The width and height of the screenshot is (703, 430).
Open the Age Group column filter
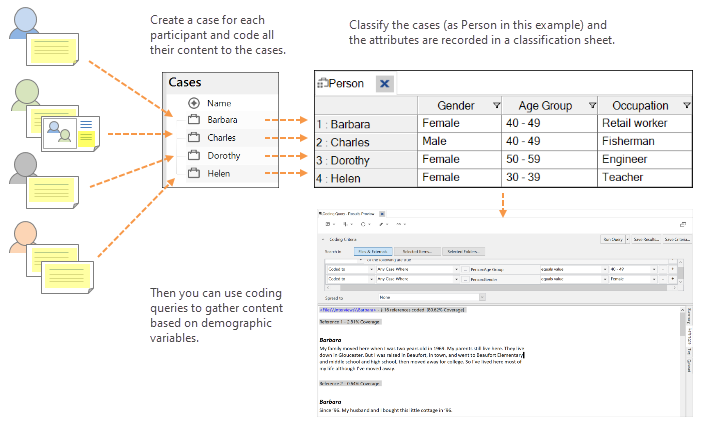coord(592,105)
